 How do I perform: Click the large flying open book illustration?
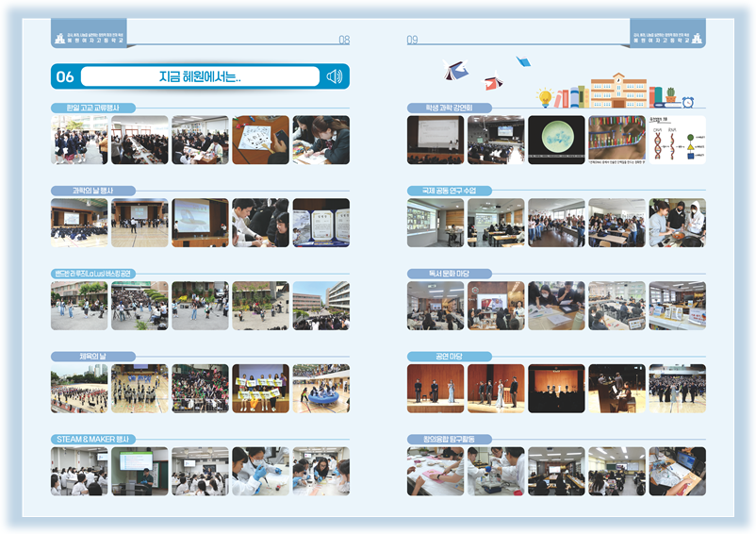(x=455, y=69)
